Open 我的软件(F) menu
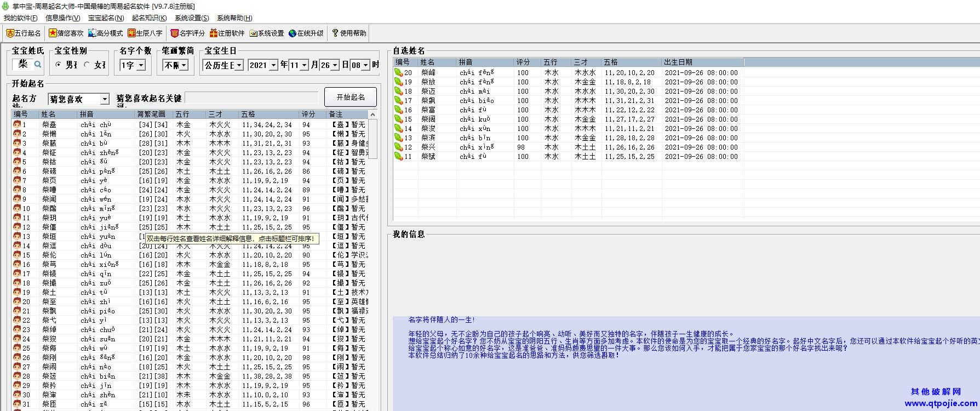This screenshot has height=411, width=980. click(20, 18)
